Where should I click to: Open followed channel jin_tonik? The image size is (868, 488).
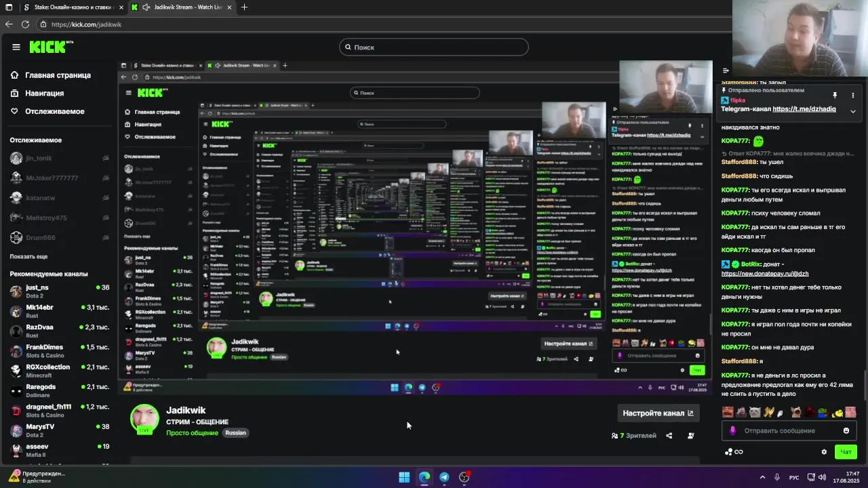tap(60, 158)
